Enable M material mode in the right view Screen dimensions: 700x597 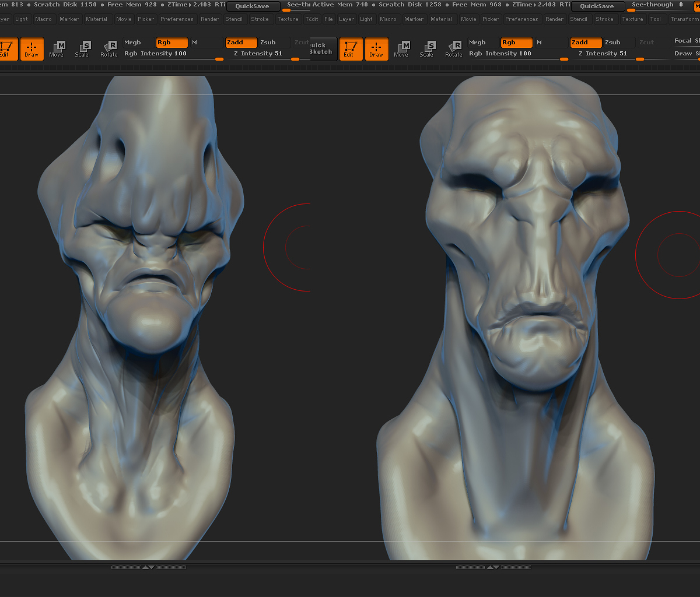coord(551,43)
